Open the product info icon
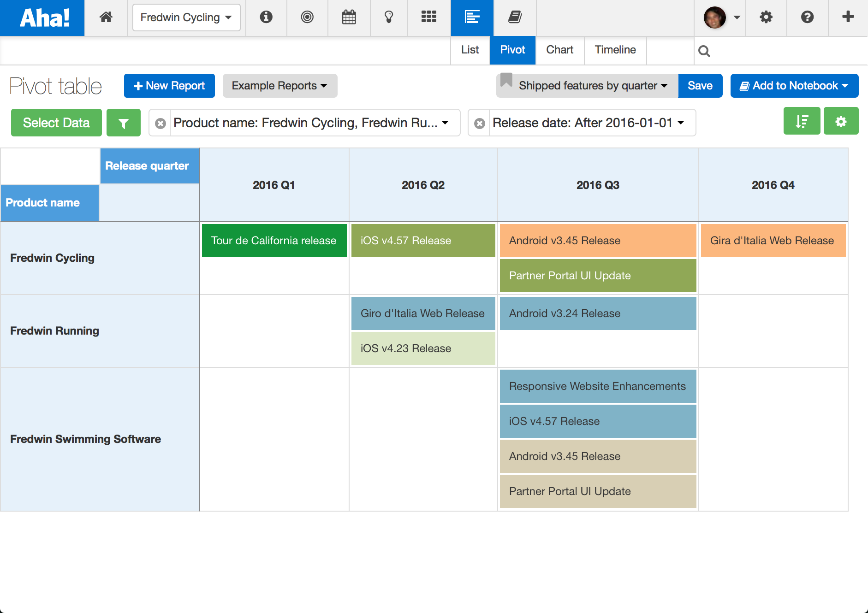868x613 pixels. pos(266,18)
